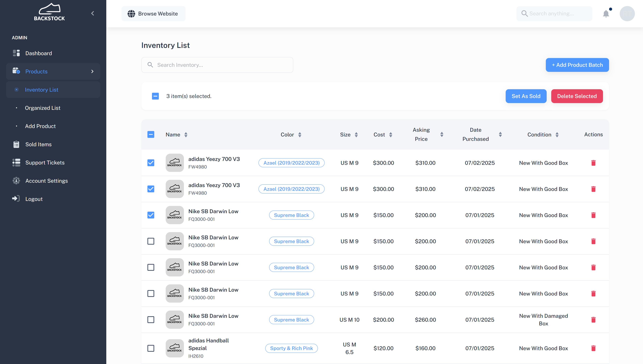Open Account Settings via gear icon
Screen dimensions: 643x364
click(x=16, y=180)
